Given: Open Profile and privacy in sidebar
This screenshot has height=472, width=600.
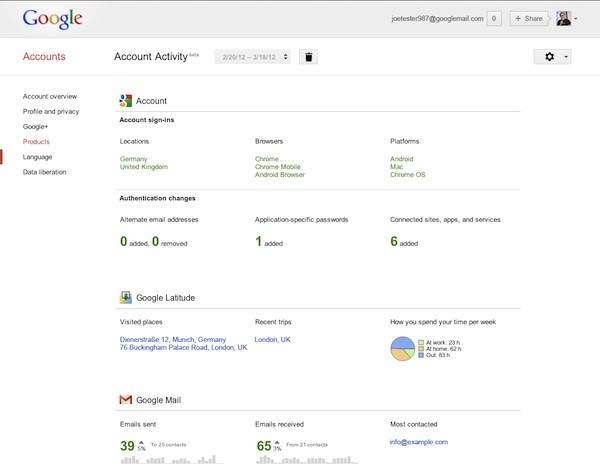Looking at the screenshot, I should (51, 111).
